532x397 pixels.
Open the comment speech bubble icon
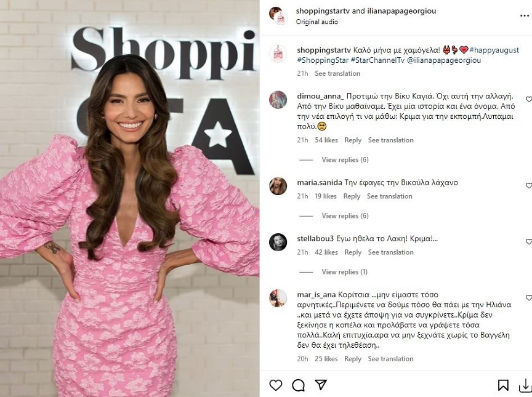298,385
